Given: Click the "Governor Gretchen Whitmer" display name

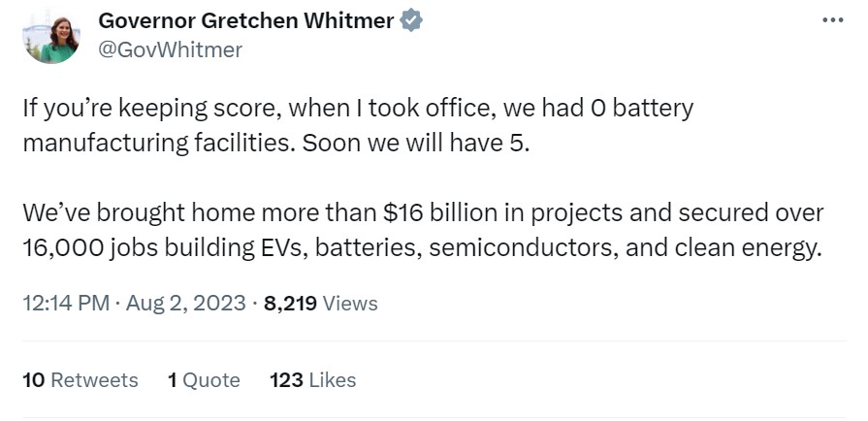Looking at the screenshot, I should (x=245, y=21).
